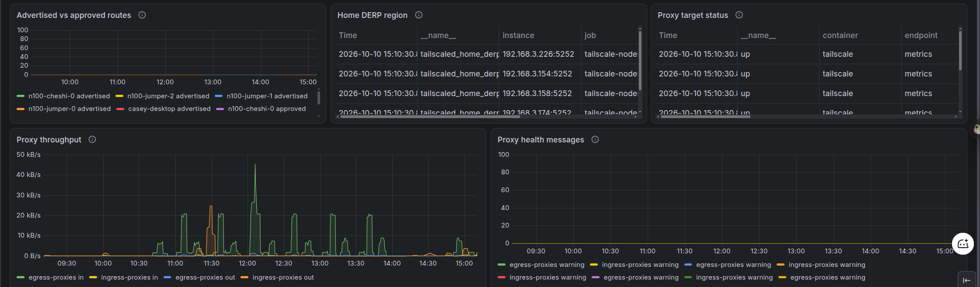Sort Proxy target status by endpoint column
The width and height of the screenshot is (980, 287).
[x=921, y=35]
